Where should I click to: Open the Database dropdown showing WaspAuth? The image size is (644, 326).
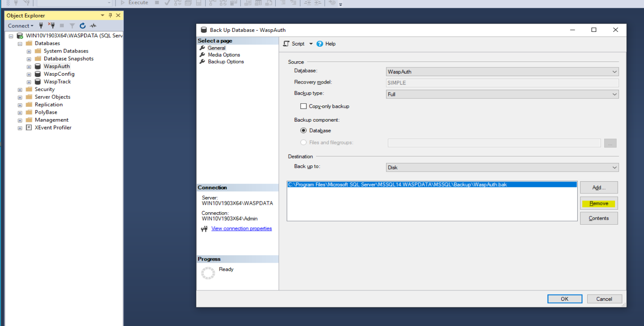coord(502,72)
